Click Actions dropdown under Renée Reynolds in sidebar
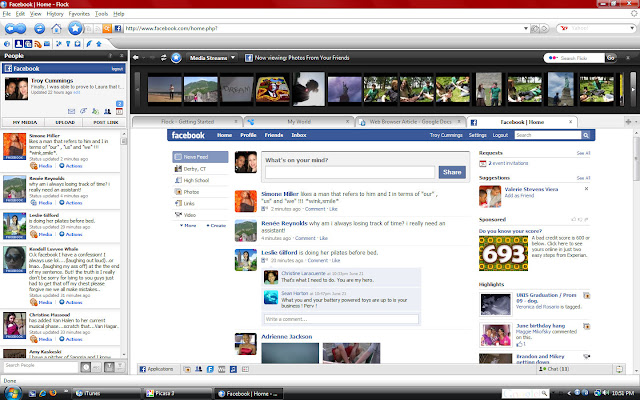This screenshot has width=640, height=400. click(x=71, y=203)
